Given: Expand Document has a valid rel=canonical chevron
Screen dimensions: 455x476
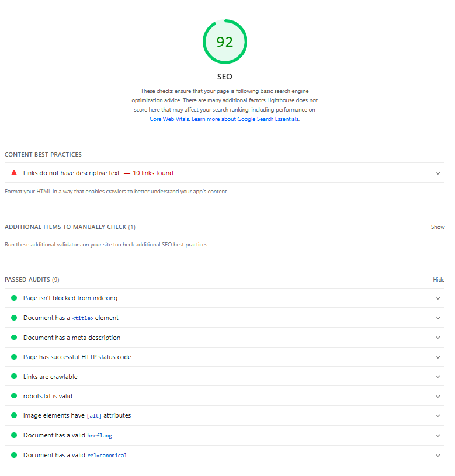Looking at the screenshot, I should pyautogui.click(x=437, y=456).
